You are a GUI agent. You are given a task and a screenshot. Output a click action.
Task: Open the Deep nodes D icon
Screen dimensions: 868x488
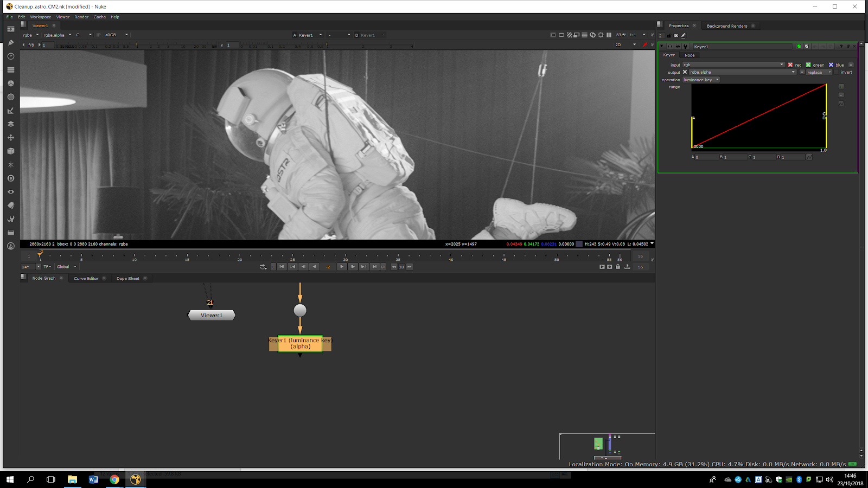tap(10, 178)
